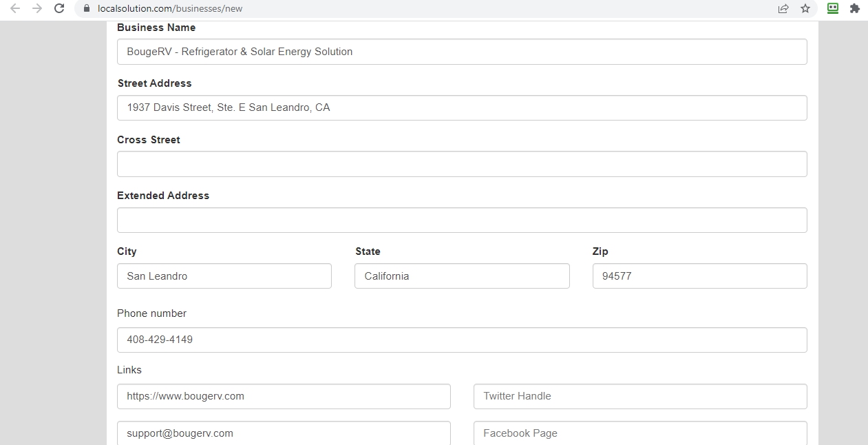Screen dimensions: 868x445
Task: Open the Extensions puzzle icon
Action: click(855, 9)
